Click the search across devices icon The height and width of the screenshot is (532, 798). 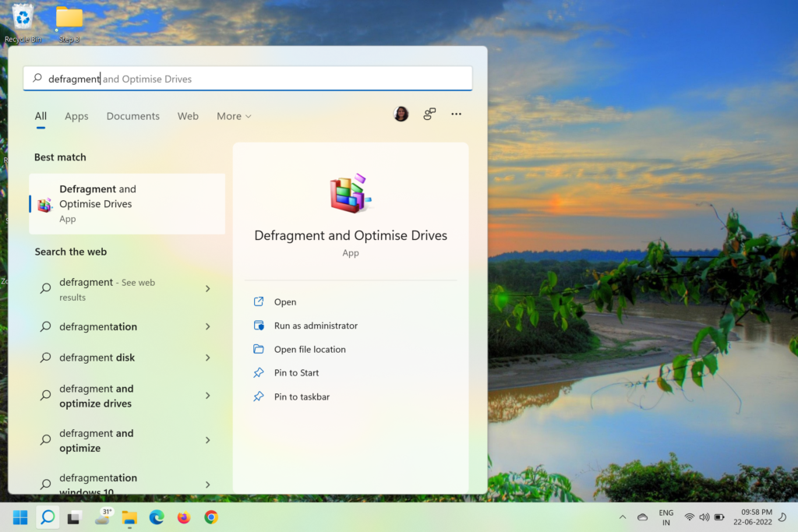click(x=429, y=115)
